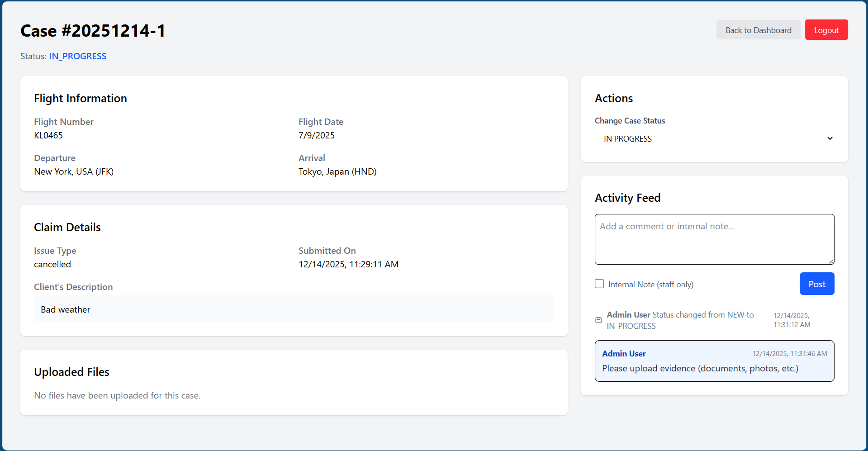868x451 pixels.
Task: Click the Tokyo, Japan (HND) arrival value
Action: pos(337,171)
